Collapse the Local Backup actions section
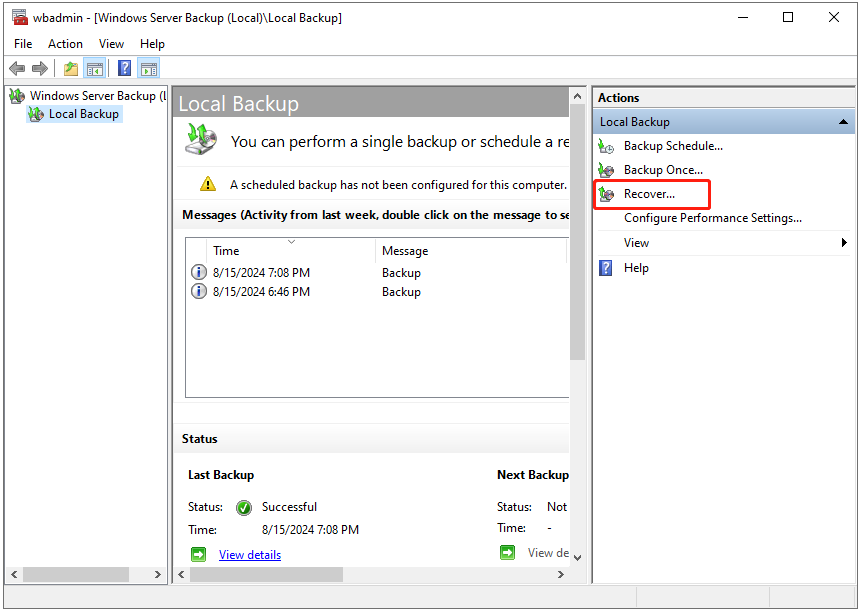The width and height of the screenshot is (862, 612). point(843,122)
